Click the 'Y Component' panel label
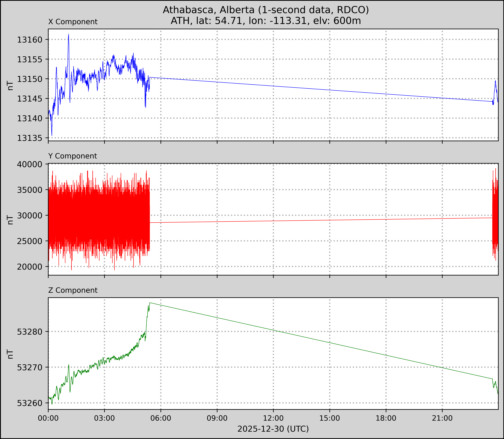 [73, 156]
